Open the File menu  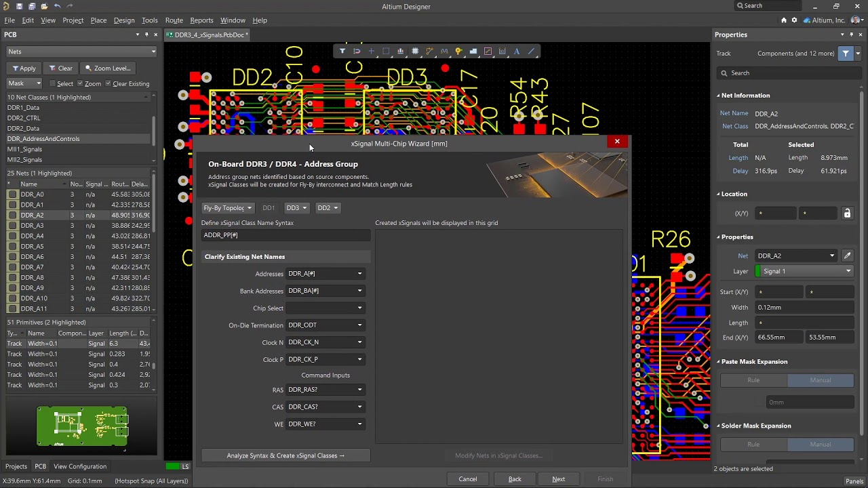tap(9, 20)
